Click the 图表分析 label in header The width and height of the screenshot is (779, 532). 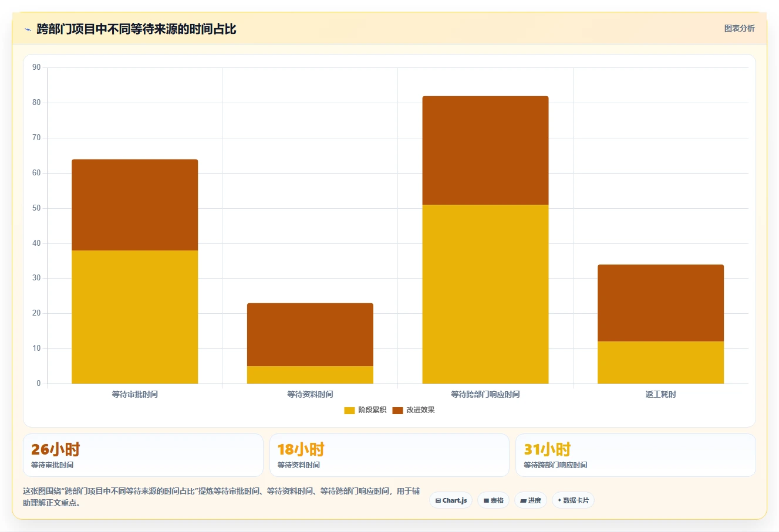pos(739,28)
